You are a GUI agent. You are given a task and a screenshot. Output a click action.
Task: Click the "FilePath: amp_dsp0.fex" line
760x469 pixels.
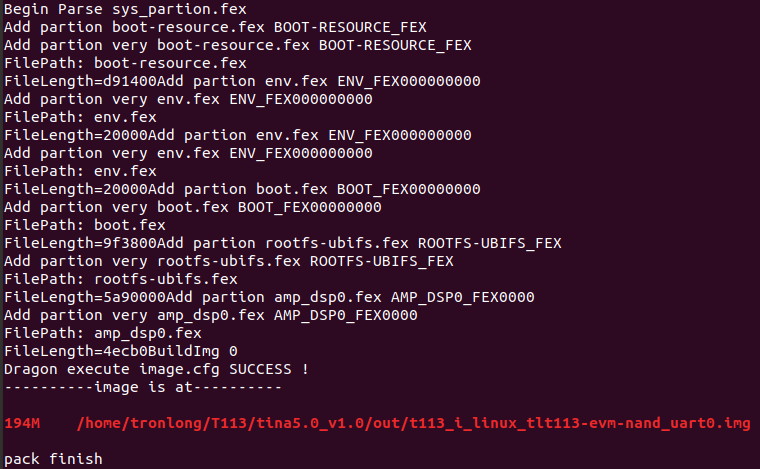pos(102,333)
